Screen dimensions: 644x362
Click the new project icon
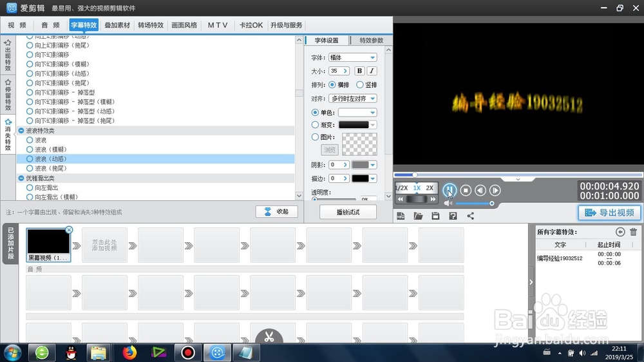[401, 216]
